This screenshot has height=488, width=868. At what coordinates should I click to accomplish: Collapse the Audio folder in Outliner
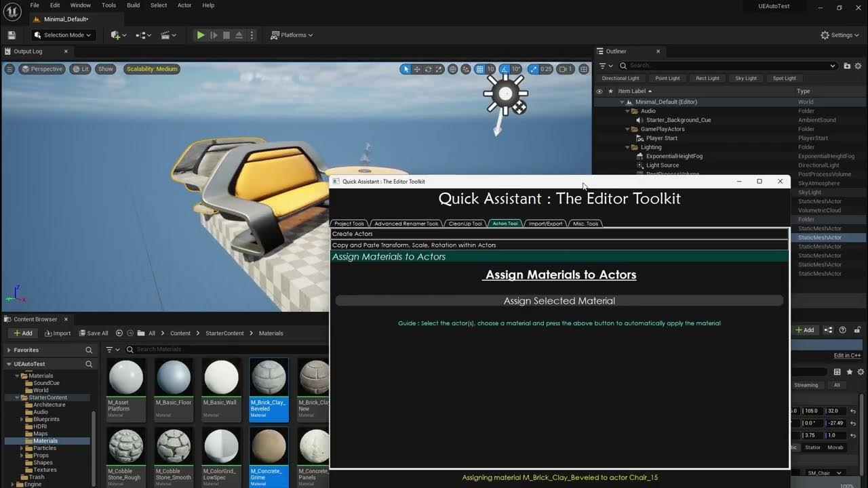coord(627,111)
